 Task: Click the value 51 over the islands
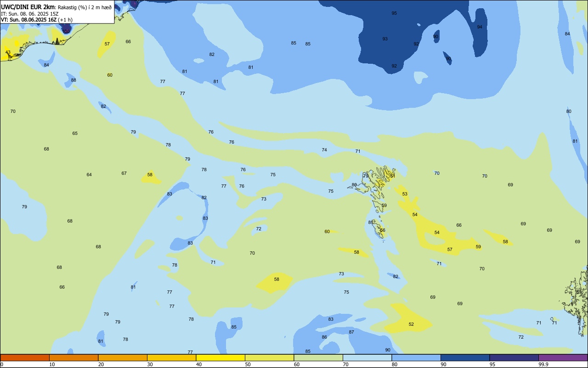click(x=392, y=176)
